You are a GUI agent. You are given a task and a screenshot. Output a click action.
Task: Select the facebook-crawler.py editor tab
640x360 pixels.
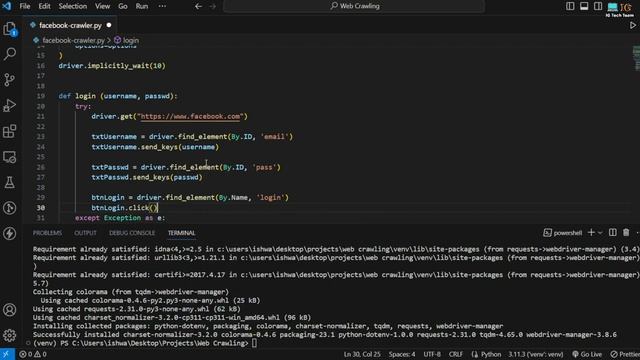click(x=70, y=25)
